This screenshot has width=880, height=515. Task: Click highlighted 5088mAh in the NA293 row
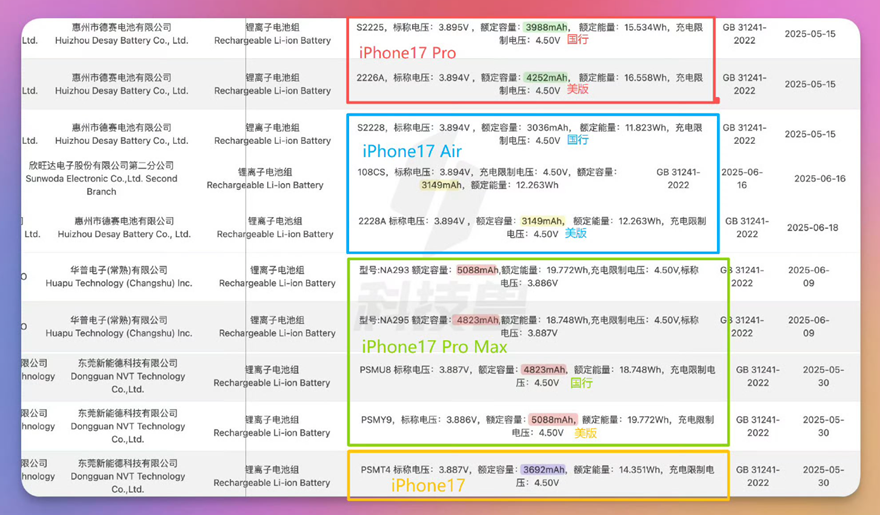[478, 270]
